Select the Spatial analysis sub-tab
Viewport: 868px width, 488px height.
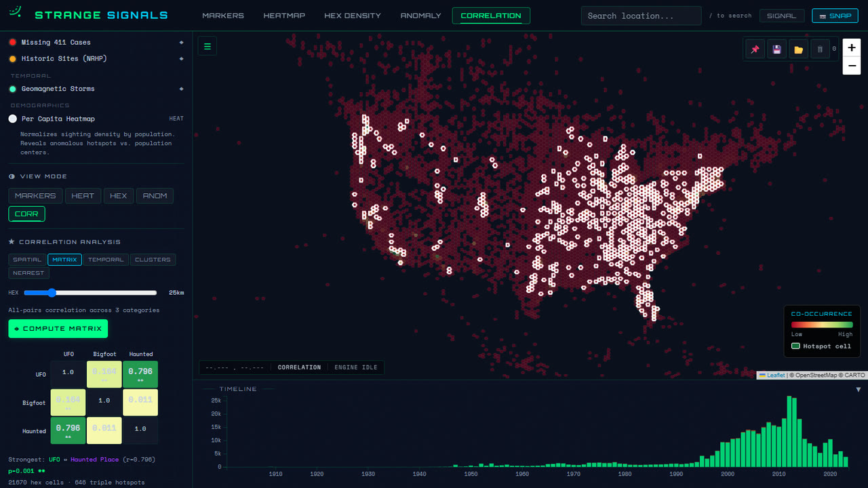coord(27,260)
